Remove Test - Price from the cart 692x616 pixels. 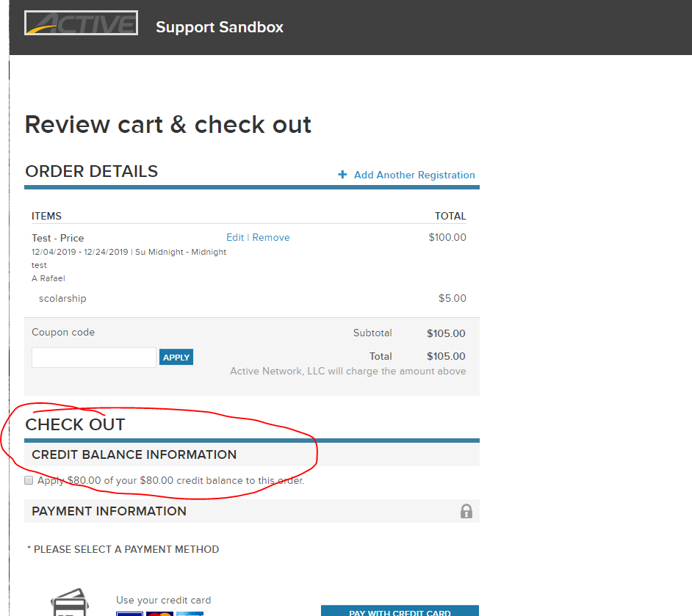(271, 237)
